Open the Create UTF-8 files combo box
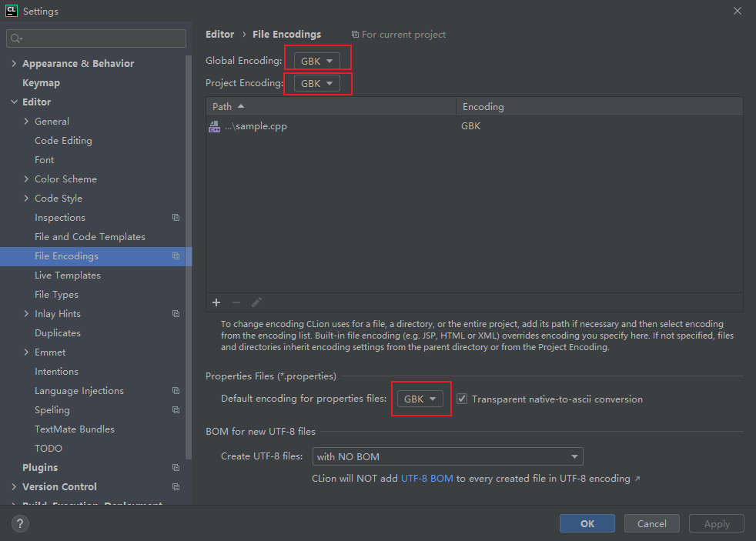Viewport: 756px width, 541px height. tap(447, 456)
